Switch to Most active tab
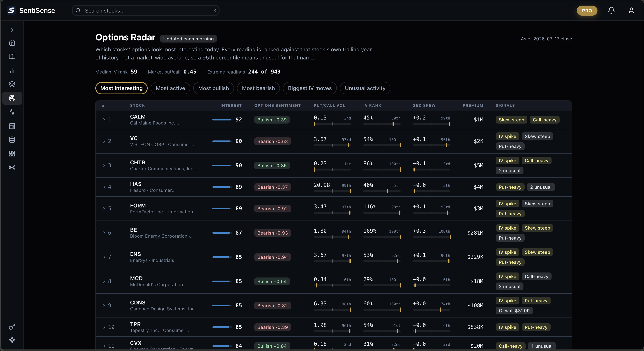Viewport: 644px width, 351px height. (x=170, y=88)
